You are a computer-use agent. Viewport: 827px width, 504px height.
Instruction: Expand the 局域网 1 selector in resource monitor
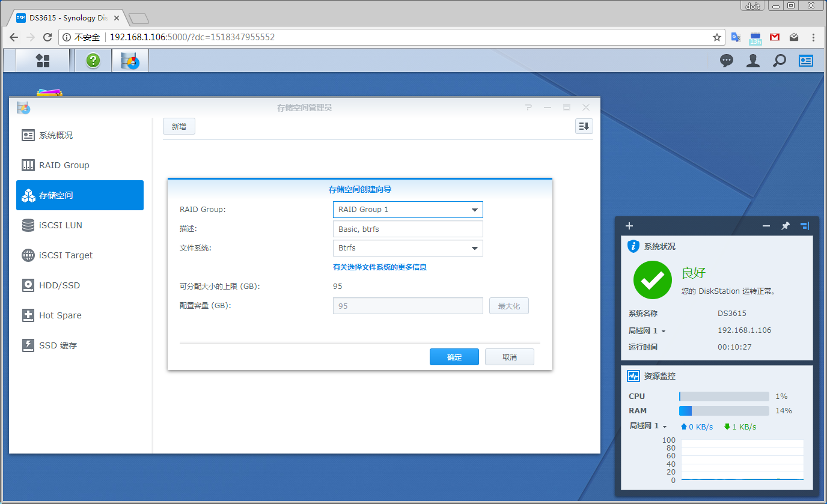pos(648,427)
